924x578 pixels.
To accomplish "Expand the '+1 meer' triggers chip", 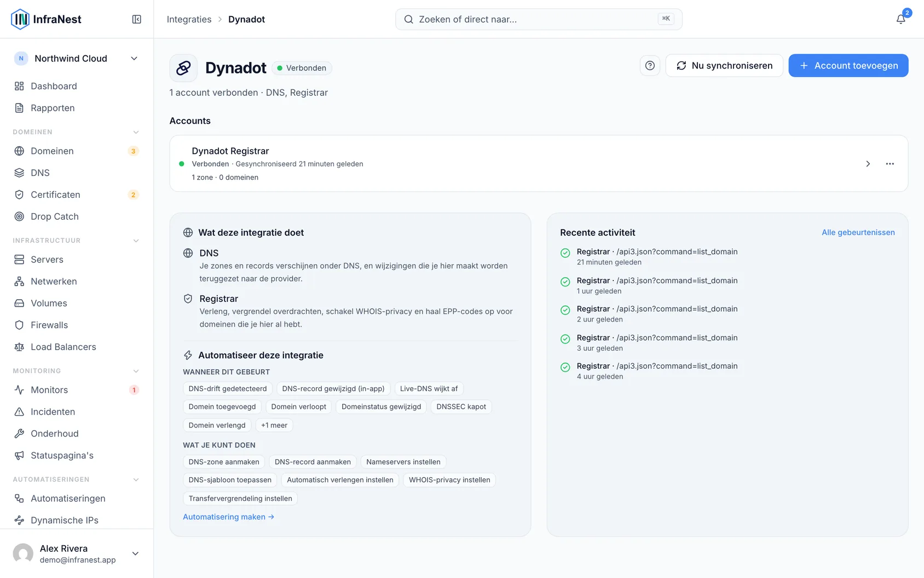I will 274,425.
